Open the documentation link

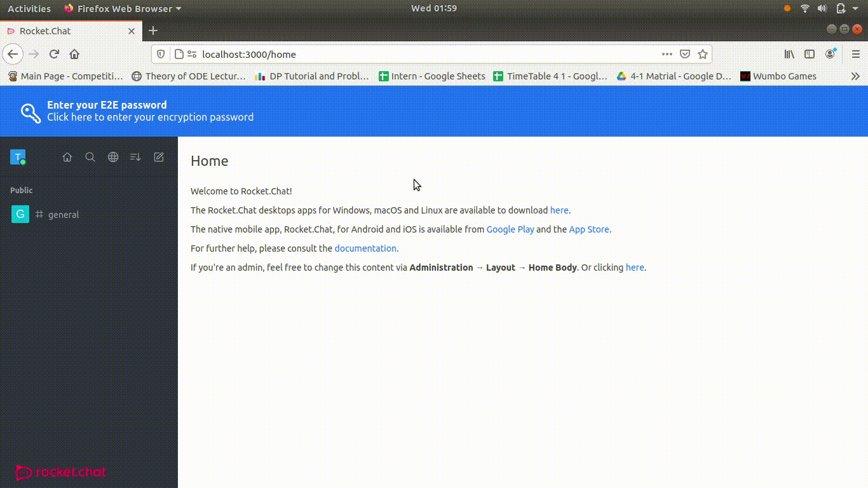[365, 248]
